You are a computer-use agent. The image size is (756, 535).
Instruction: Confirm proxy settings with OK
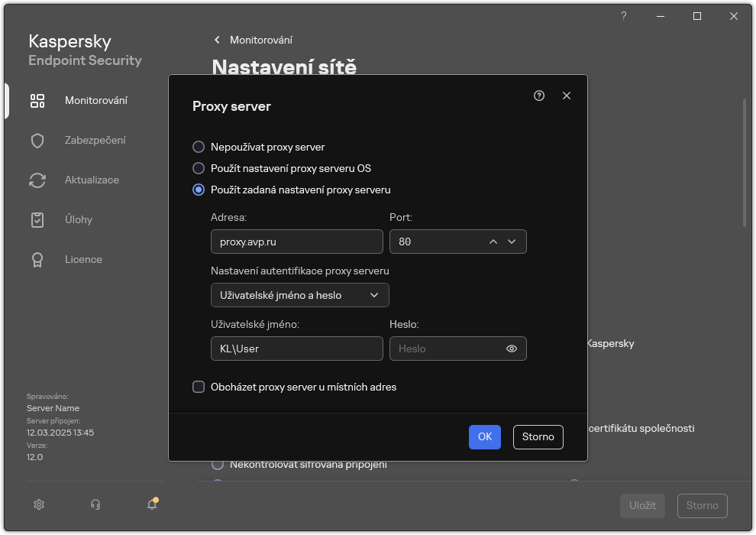(x=484, y=436)
